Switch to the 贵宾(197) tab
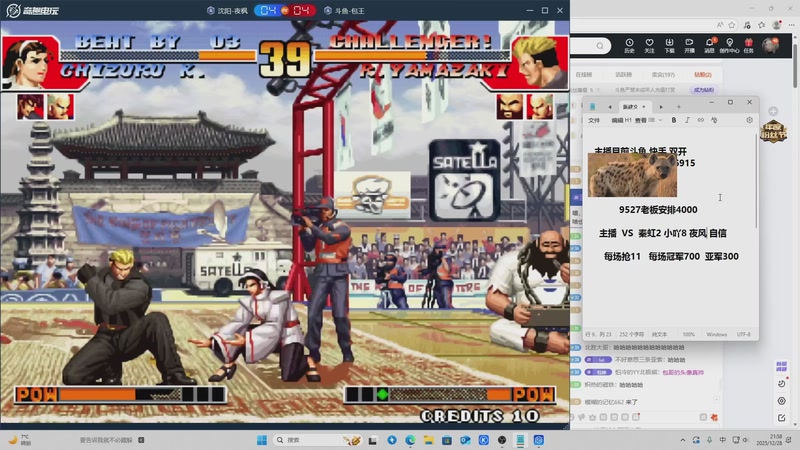Screen dimensions: 800x450 (663, 74)
